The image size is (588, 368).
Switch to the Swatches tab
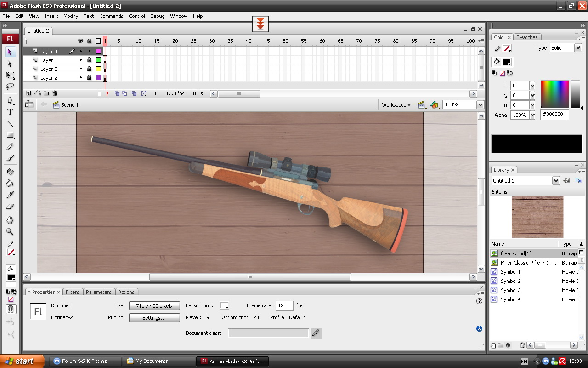click(x=527, y=37)
